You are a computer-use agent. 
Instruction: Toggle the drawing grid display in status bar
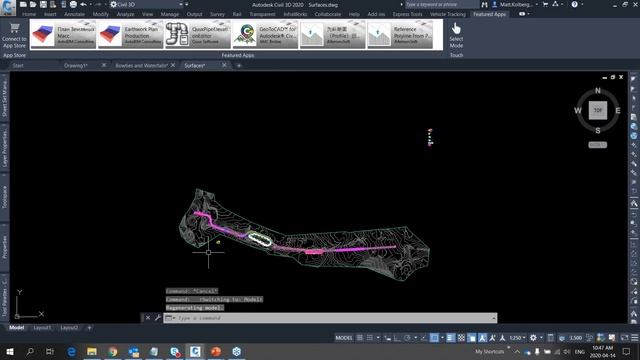pyautogui.click(x=360, y=338)
